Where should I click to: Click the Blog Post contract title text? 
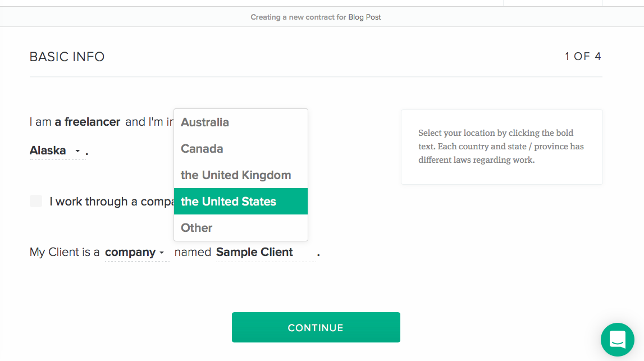[x=365, y=17]
